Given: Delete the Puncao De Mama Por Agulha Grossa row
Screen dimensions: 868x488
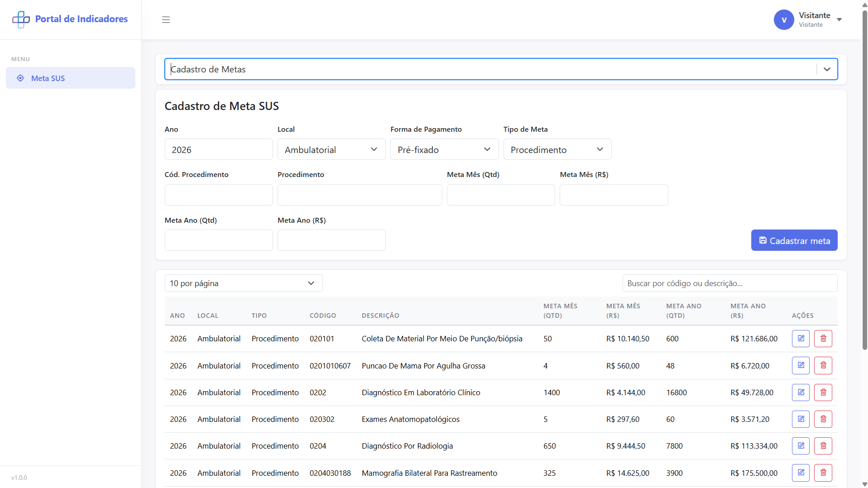Looking at the screenshot, I should 823,365.
